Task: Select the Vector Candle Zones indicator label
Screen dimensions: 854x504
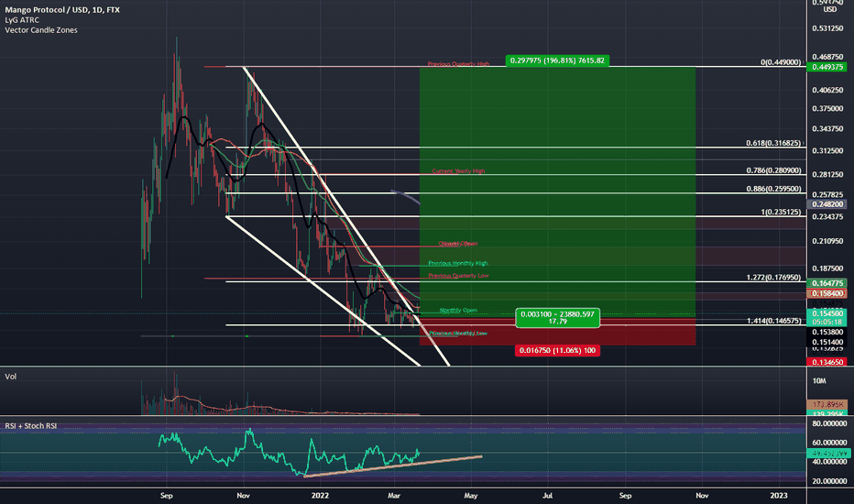Action: pyautogui.click(x=41, y=30)
